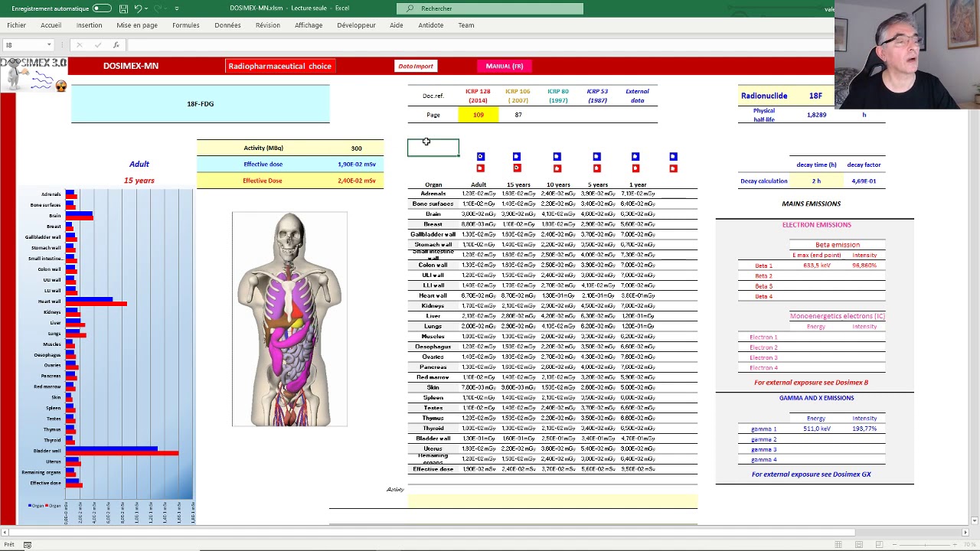Viewport: 980px width, 551px height.
Task: Click the selected empty cell I8
Action: click(433, 147)
